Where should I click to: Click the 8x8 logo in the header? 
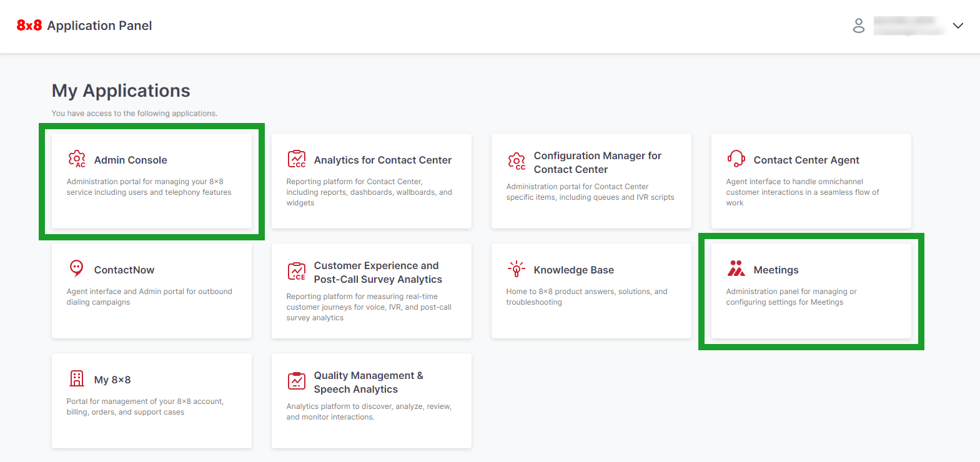click(x=29, y=26)
